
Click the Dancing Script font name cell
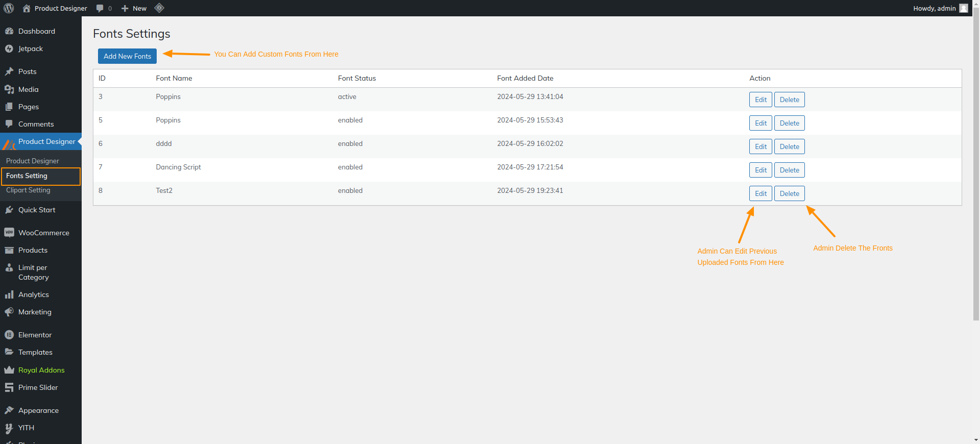(178, 167)
